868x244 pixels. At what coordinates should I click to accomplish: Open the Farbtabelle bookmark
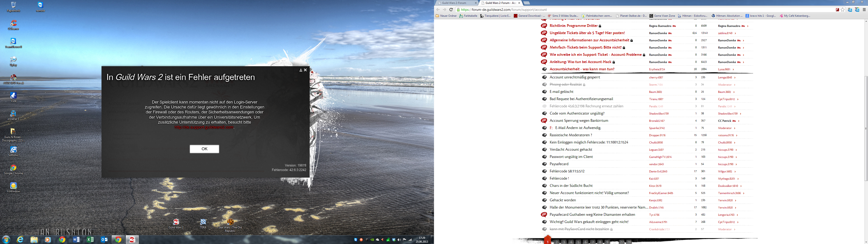pos(468,16)
